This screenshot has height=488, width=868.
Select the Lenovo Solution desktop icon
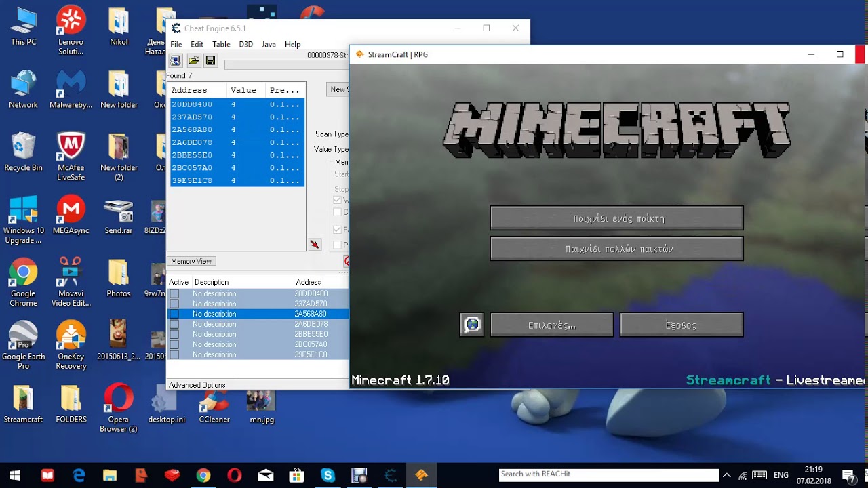(71, 30)
